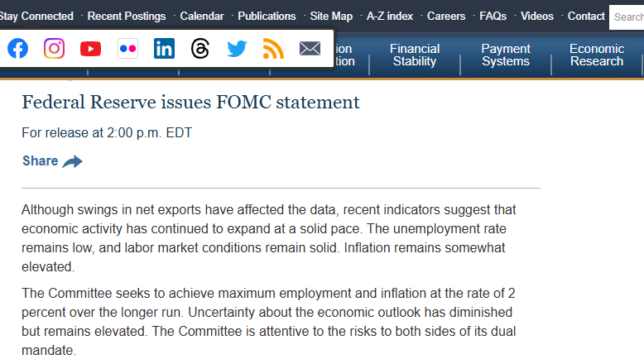Open the Financial Stability navigation menu
The width and height of the screenshot is (644, 359).
click(x=415, y=55)
